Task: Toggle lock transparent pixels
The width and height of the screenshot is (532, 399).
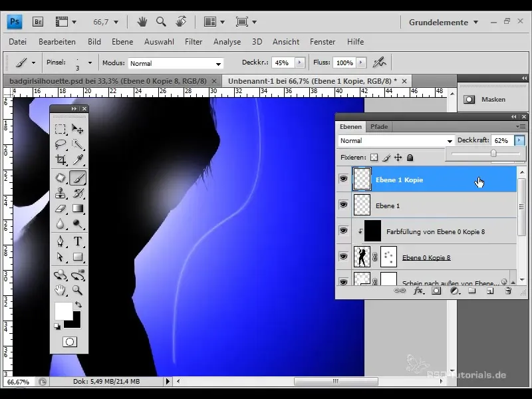Action: (374, 158)
